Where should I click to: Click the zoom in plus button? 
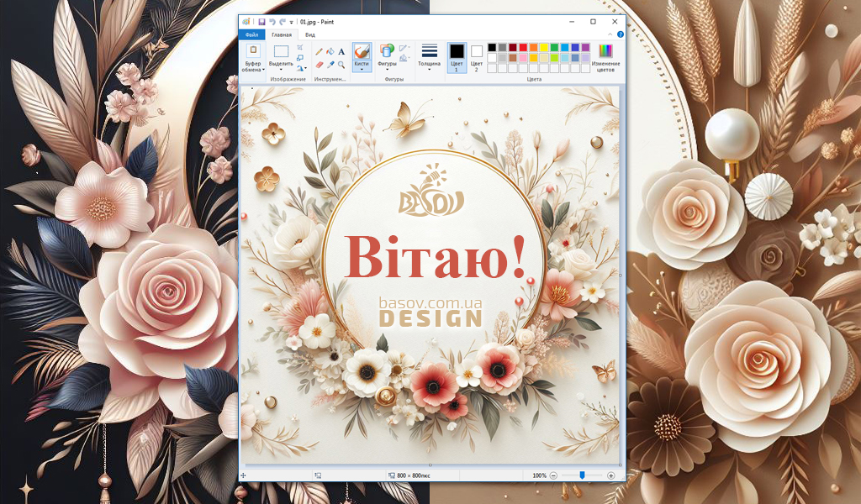tap(611, 475)
